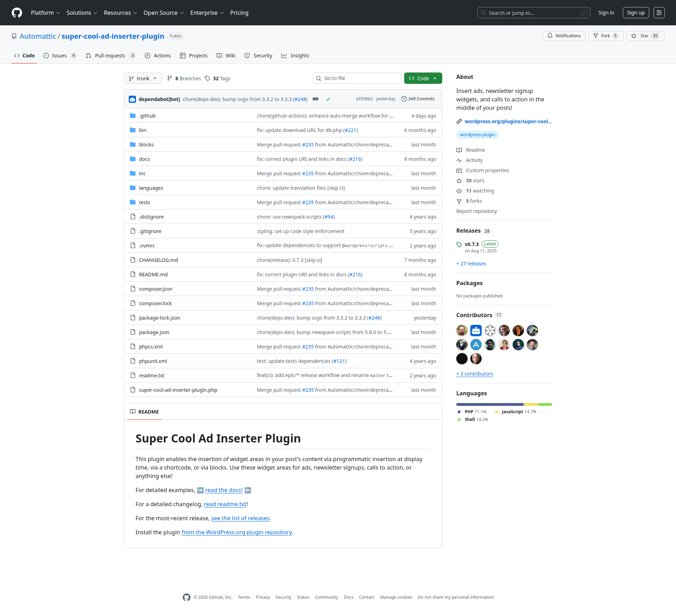Viewport: 676px width, 616px height.
Task: Switch to the Wiki tab
Action: coord(226,56)
